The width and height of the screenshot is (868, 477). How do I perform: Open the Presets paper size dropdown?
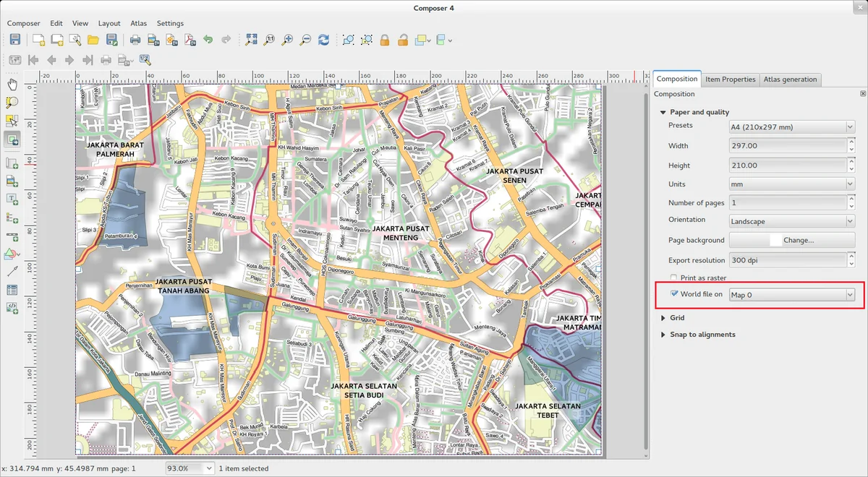[x=791, y=127]
